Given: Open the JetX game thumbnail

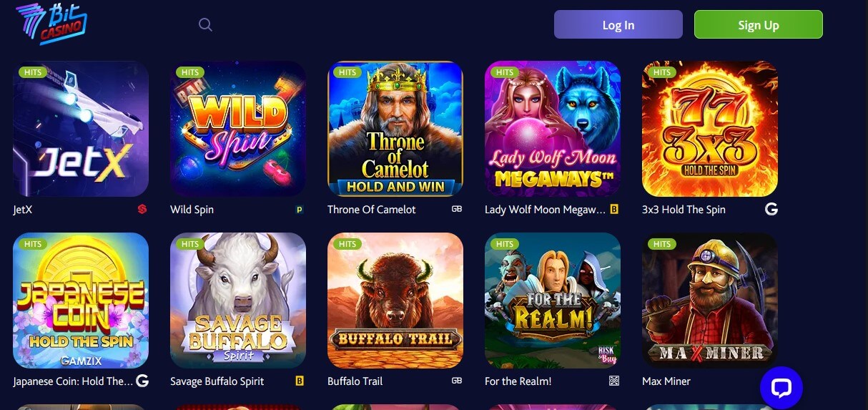Looking at the screenshot, I should click(x=81, y=129).
